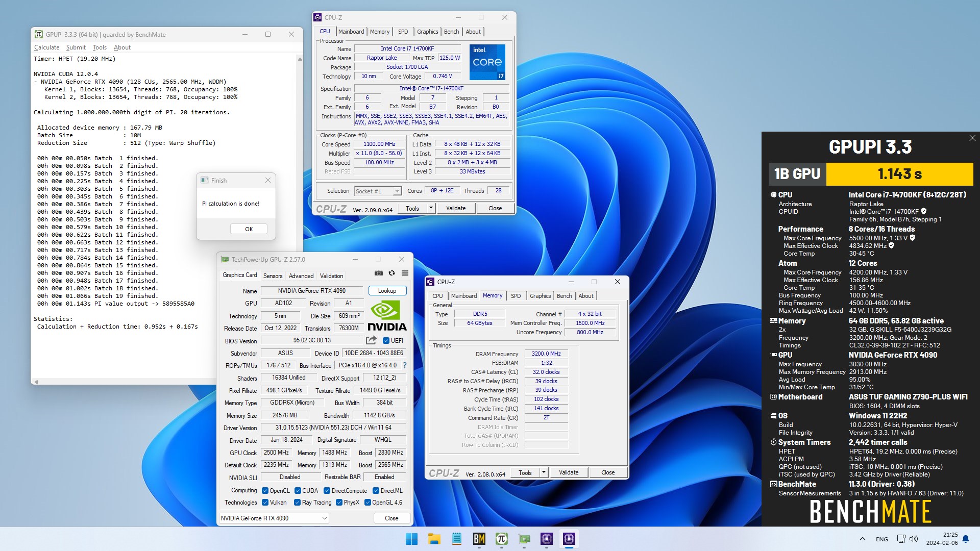980x551 pixels.
Task: Open the GPU-Z hamburger menu
Action: (405, 273)
